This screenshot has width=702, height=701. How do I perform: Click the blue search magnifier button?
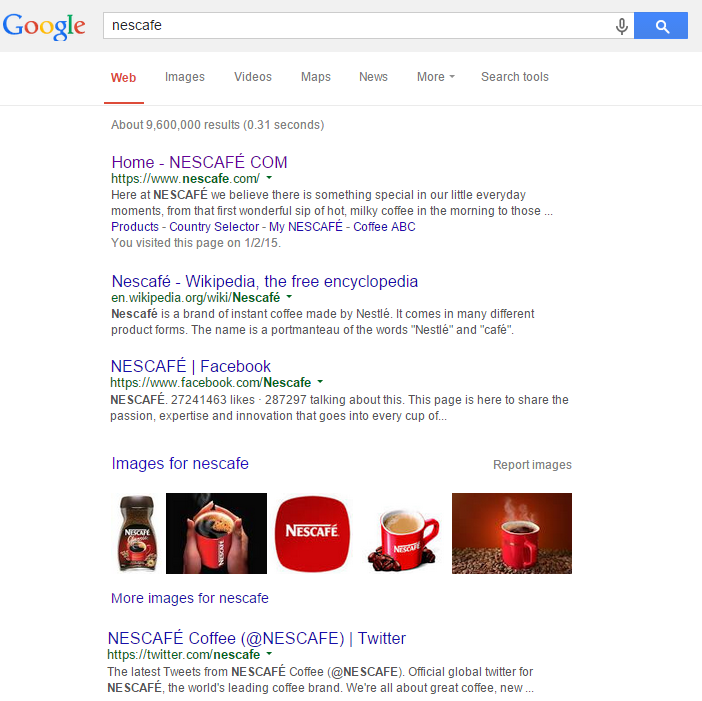661,26
